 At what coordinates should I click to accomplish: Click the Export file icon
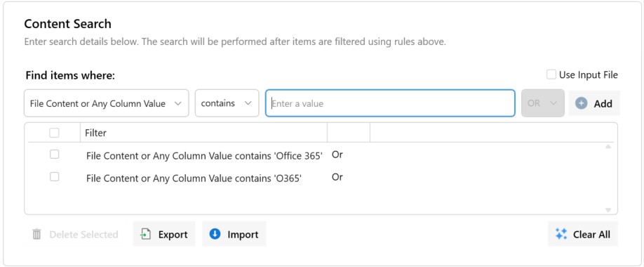146,234
